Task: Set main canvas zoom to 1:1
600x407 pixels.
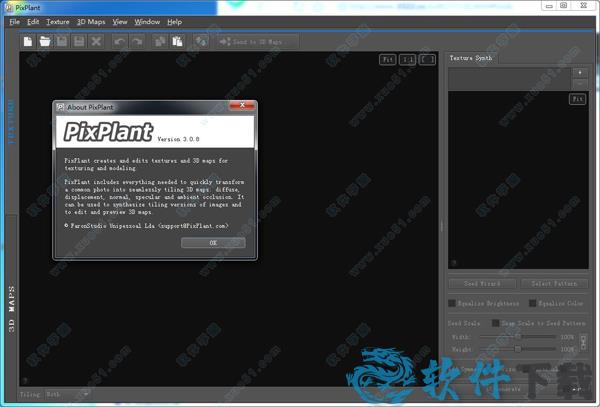Action: click(408, 60)
